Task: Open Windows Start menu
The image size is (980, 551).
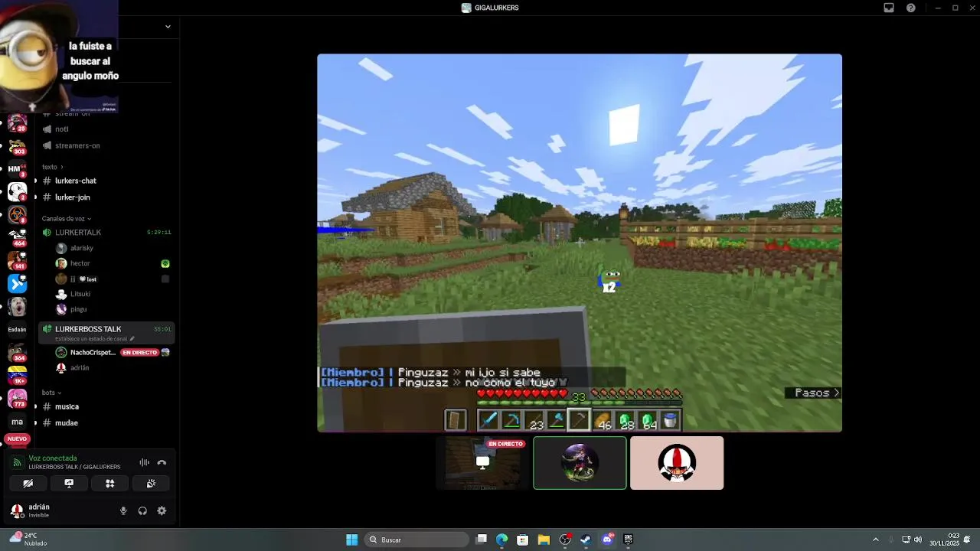Action: point(351,540)
